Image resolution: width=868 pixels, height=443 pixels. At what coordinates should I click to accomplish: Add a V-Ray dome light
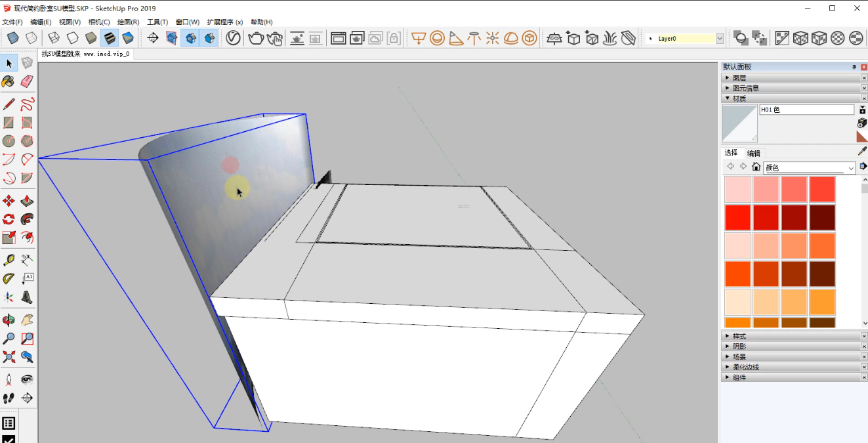coord(511,38)
